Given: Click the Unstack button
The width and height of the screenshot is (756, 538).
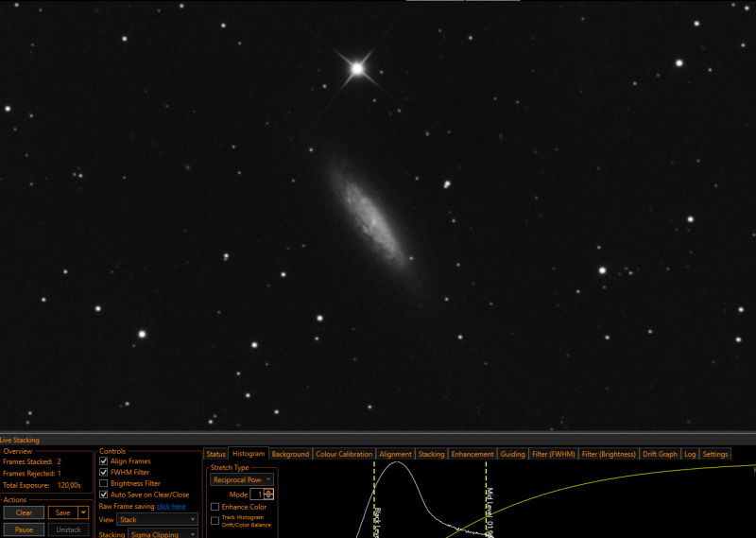Looking at the screenshot, I should (x=68, y=529).
